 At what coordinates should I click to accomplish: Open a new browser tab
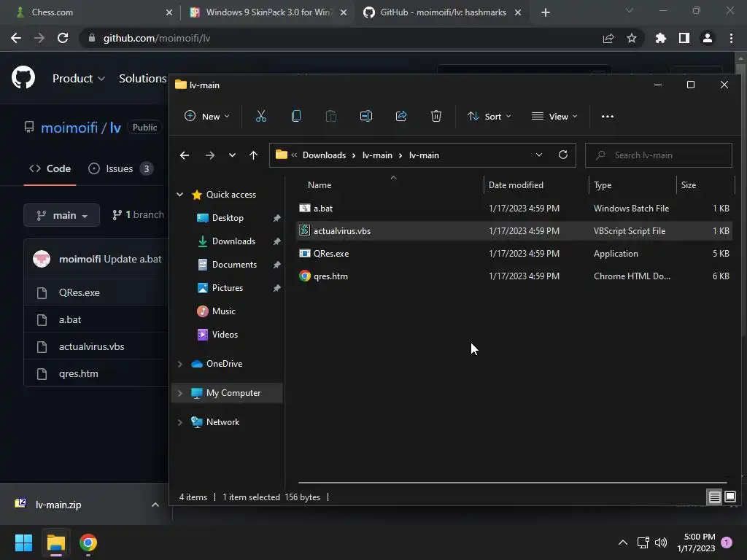(x=546, y=13)
